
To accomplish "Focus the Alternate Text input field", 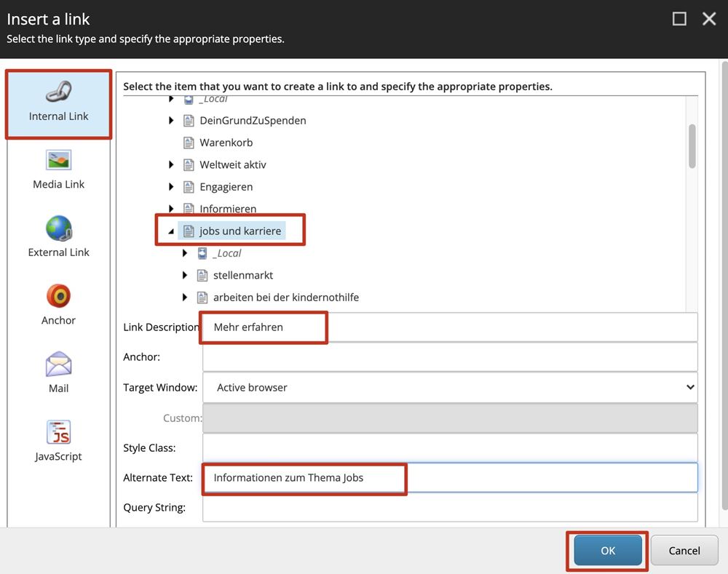I will coord(449,478).
